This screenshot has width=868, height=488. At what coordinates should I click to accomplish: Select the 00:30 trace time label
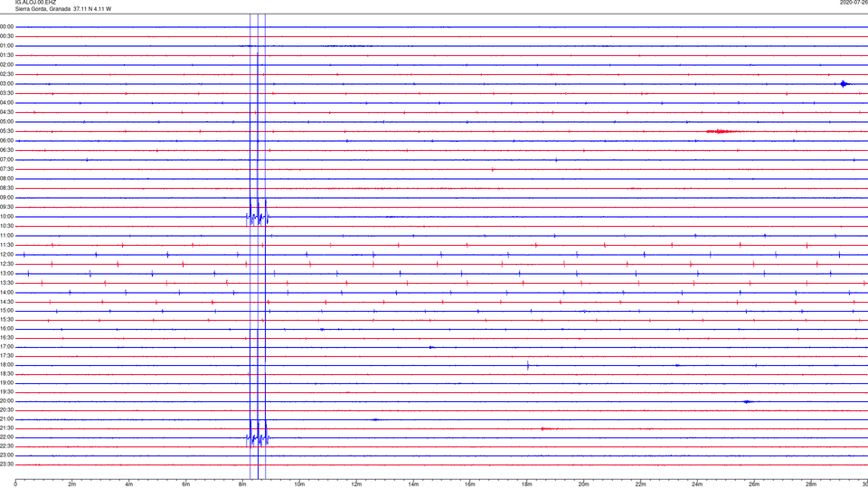(7, 36)
